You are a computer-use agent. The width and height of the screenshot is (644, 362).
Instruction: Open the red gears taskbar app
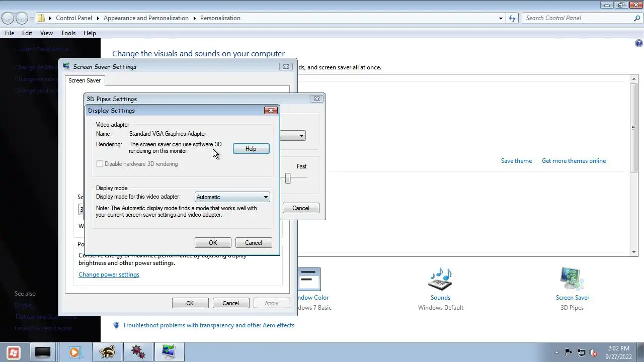(138, 352)
